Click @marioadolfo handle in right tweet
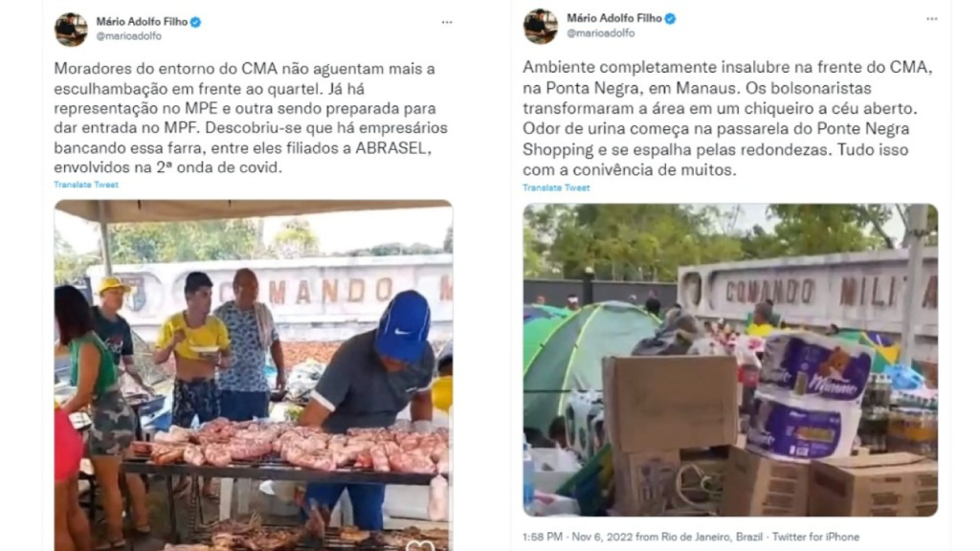 click(600, 33)
